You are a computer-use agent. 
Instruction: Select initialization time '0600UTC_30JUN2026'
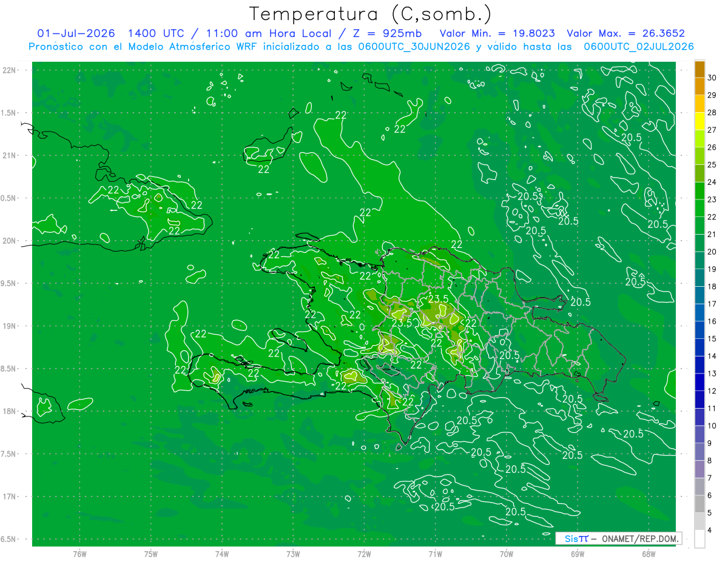[x=414, y=47]
